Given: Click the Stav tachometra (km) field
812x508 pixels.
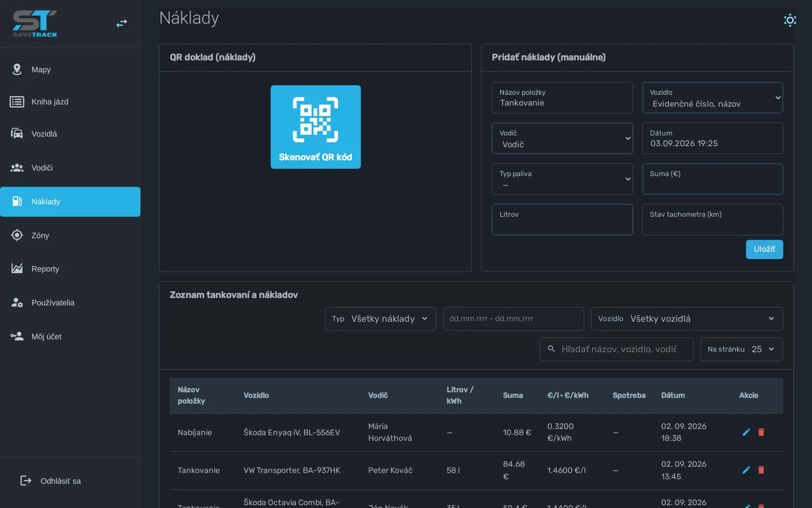Looking at the screenshot, I should coord(713,219).
